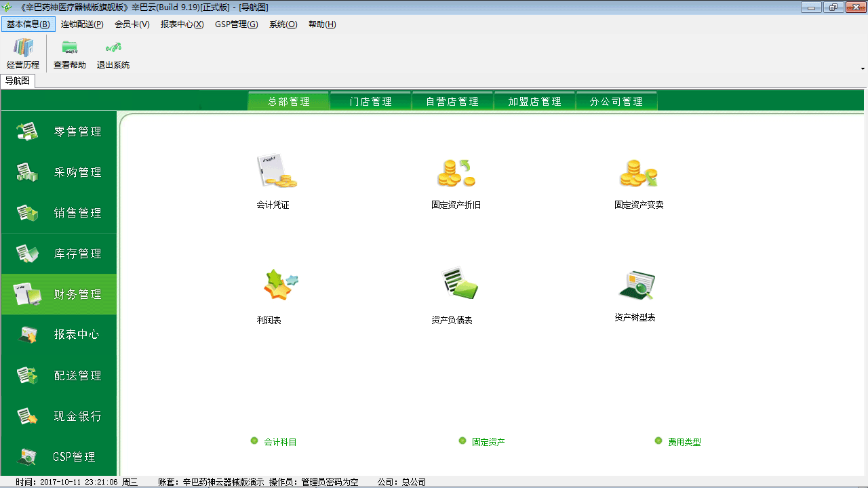This screenshot has width=868, height=488.
Task: Switch to the 分公司管理 tab
Action: coord(616,101)
